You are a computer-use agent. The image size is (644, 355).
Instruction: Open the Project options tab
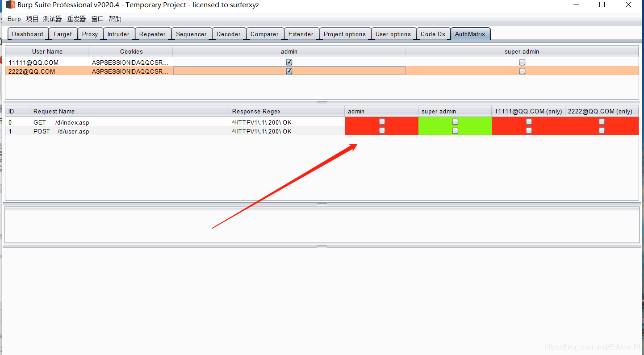coord(344,33)
